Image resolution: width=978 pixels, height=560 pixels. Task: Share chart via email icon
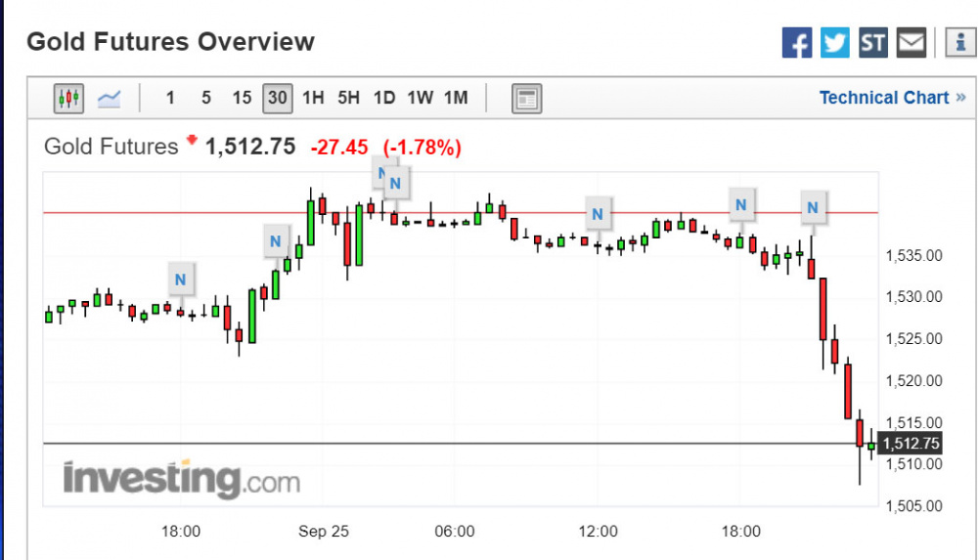[x=911, y=42]
